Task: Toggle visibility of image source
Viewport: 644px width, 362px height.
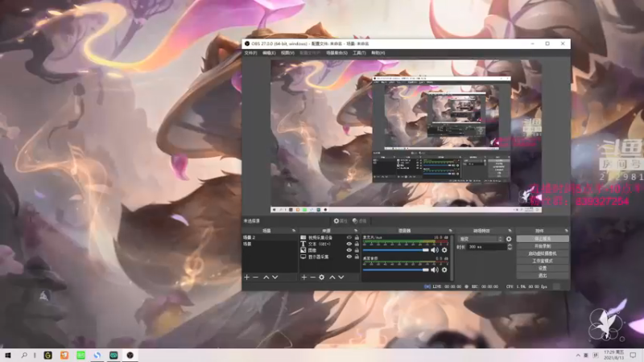Action: (x=349, y=250)
